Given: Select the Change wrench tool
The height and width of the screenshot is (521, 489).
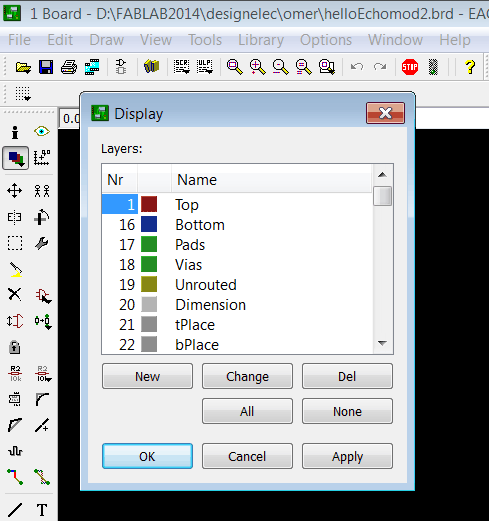Looking at the screenshot, I should (x=42, y=243).
